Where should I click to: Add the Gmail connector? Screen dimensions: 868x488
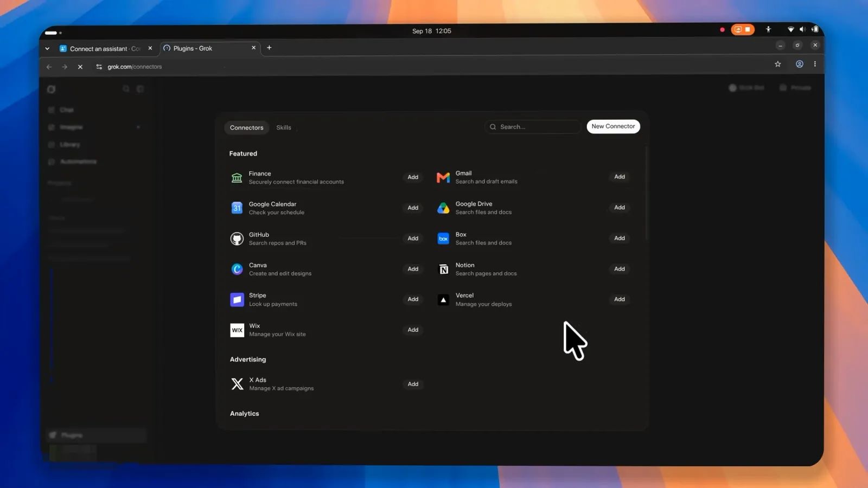pyautogui.click(x=620, y=177)
